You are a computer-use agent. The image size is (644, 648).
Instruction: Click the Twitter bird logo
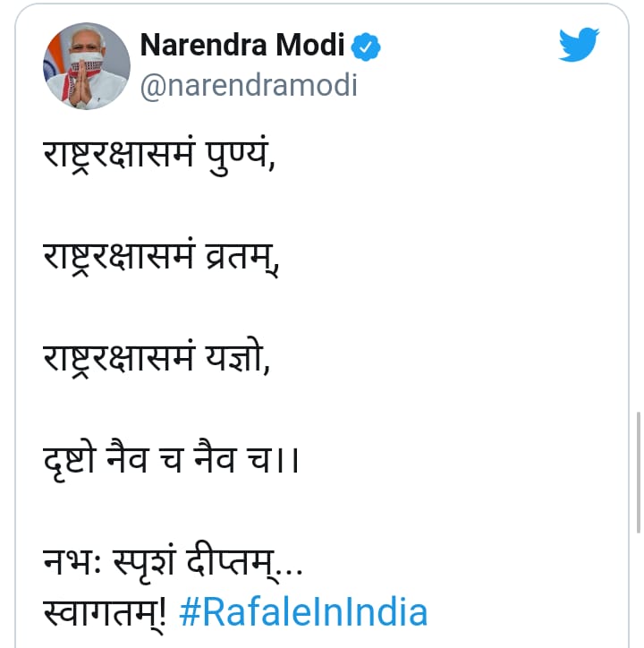(579, 45)
